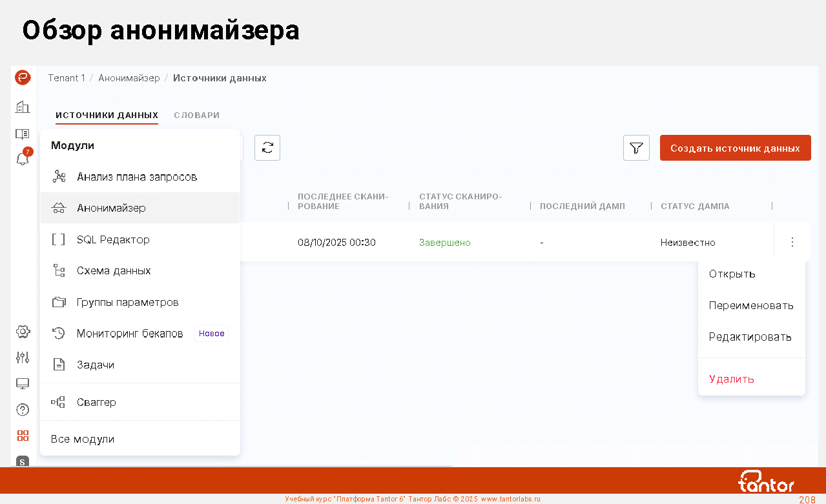Image resolution: width=826 pixels, height=504 pixels.
Task: Click the three-dot row actions menu
Action: point(792,242)
